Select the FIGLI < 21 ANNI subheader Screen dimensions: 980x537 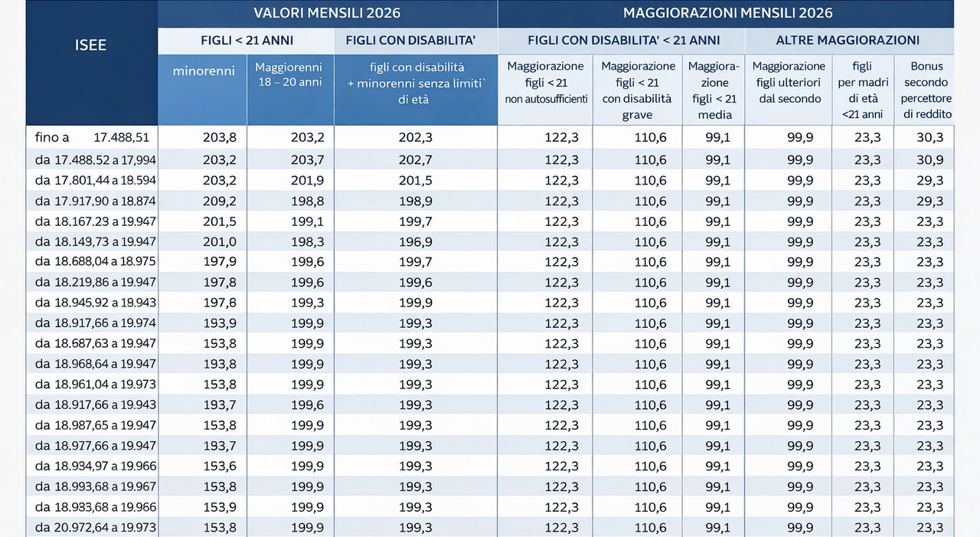[x=246, y=40]
